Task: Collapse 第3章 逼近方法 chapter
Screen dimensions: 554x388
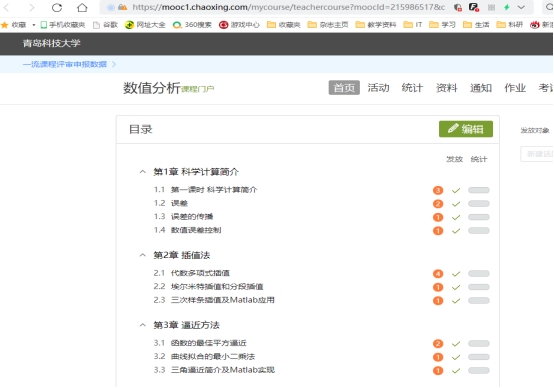Action: pyautogui.click(x=142, y=325)
